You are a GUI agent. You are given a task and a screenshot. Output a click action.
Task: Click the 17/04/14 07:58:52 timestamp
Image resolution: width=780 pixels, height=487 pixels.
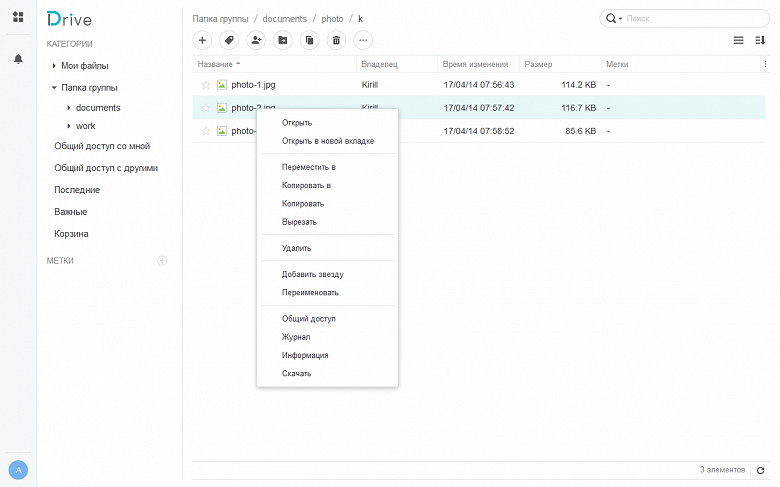click(x=479, y=131)
